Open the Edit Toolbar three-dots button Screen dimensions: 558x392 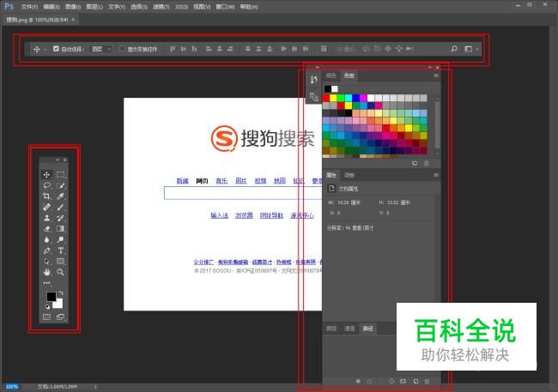[46, 283]
